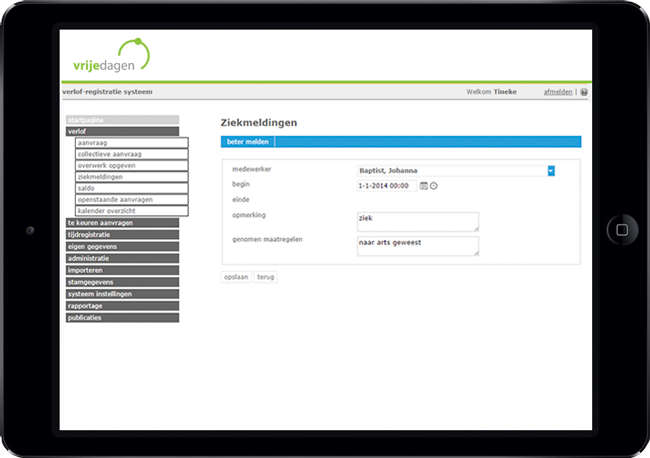Screen dimensions: 650x458
Task: Click the genomen maatregelen text area
Action: point(418,246)
